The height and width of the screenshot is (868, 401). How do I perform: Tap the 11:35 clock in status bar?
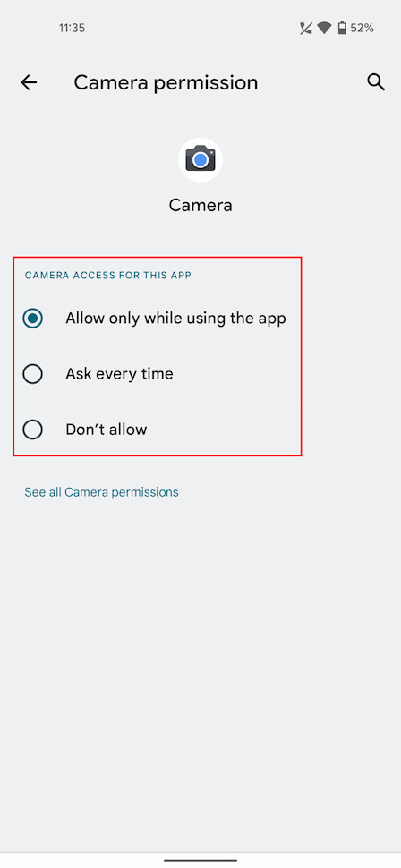coord(72,28)
